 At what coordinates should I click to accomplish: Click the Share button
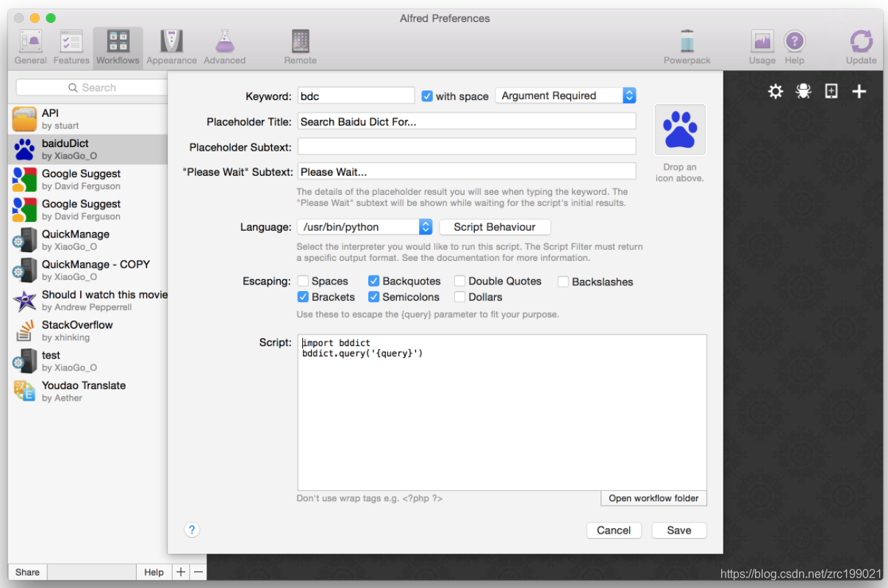click(28, 572)
